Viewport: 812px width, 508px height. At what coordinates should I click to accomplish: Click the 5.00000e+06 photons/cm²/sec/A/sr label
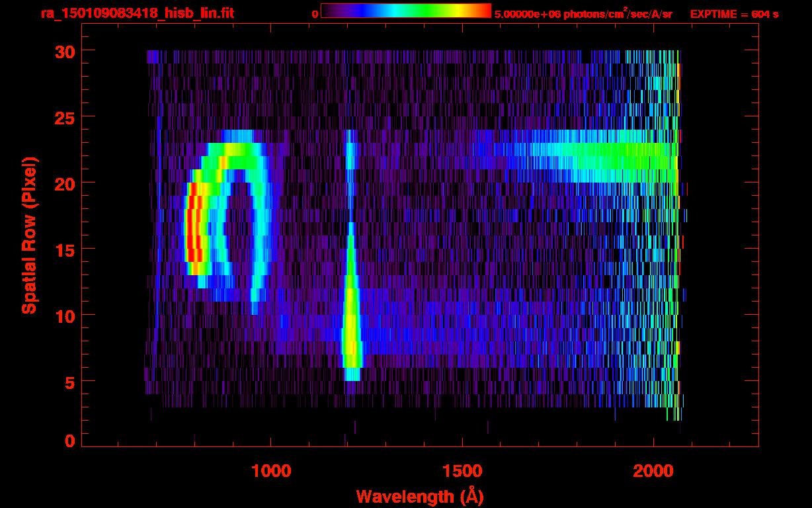tap(583, 14)
